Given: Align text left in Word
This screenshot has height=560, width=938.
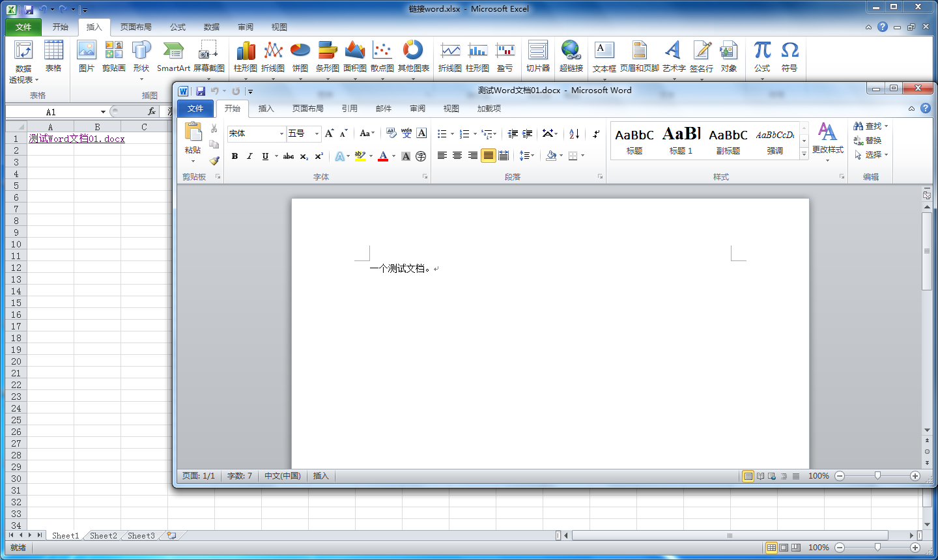Looking at the screenshot, I should (x=442, y=156).
